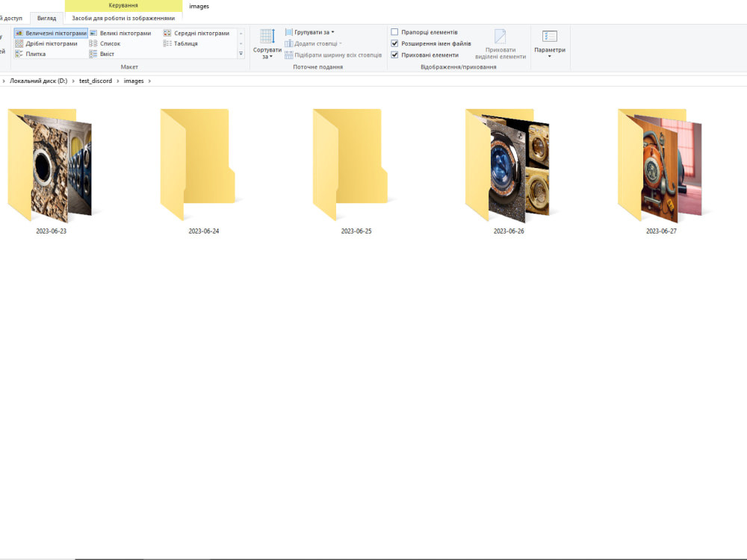Open Group by dropdown (Групувати за)

310,32
